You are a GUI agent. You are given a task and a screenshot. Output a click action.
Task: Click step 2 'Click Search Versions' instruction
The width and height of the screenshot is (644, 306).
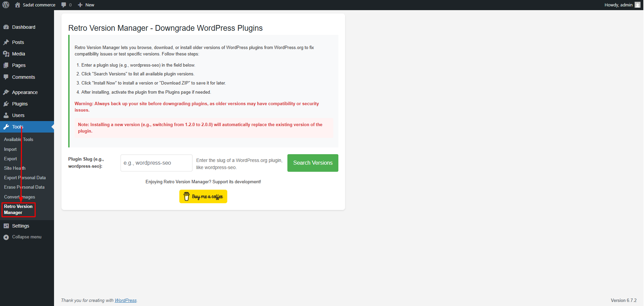(138, 74)
